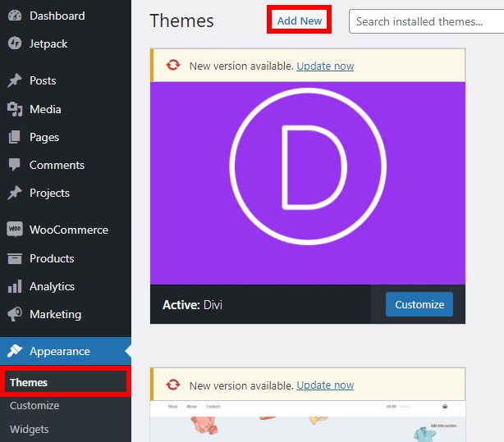Viewport: 504px width, 442px height.
Task: Click the Media camera-note icon
Action: [x=15, y=109]
